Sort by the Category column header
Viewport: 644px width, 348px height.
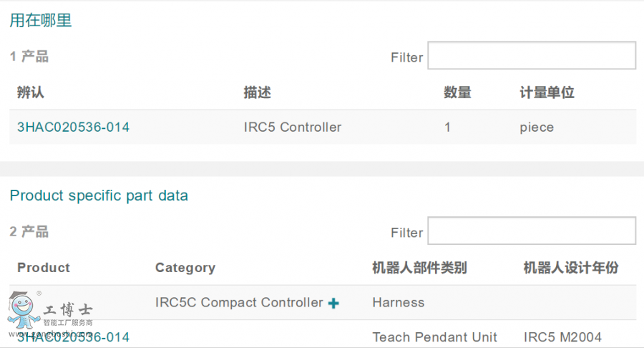coord(185,268)
